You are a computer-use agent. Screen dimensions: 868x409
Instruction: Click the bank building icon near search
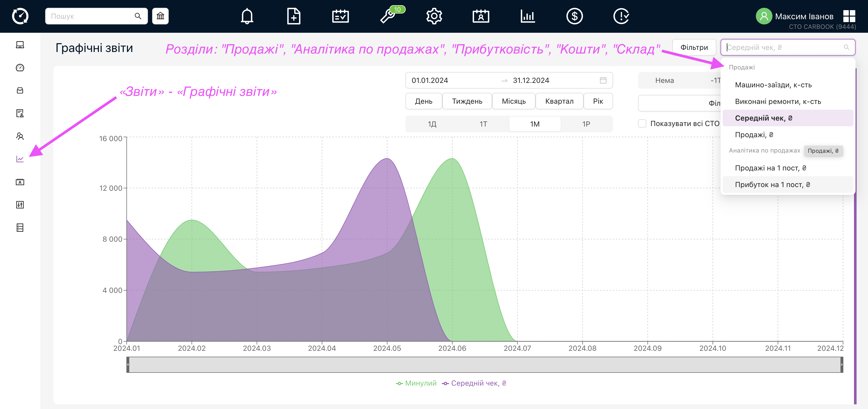point(160,16)
